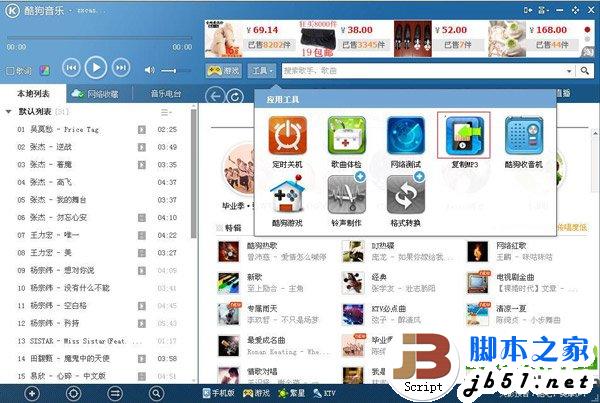Play the current track
This screenshot has width=600, height=403.
(96, 68)
